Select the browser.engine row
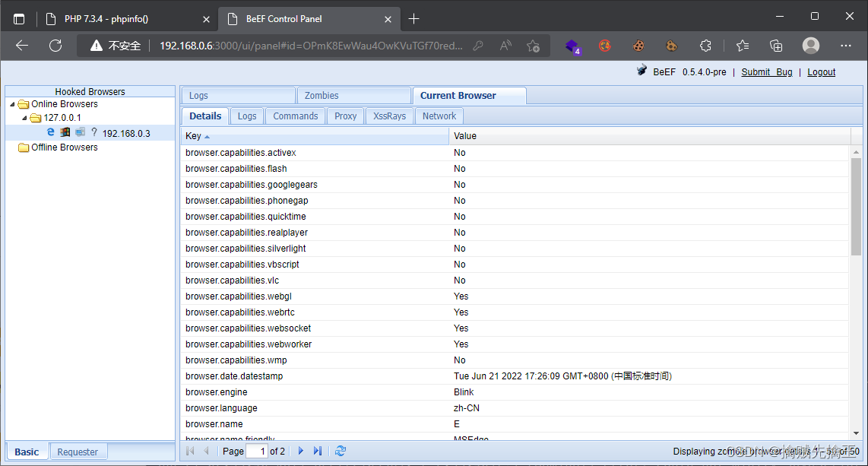The height and width of the screenshot is (466, 868). (x=515, y=392)
